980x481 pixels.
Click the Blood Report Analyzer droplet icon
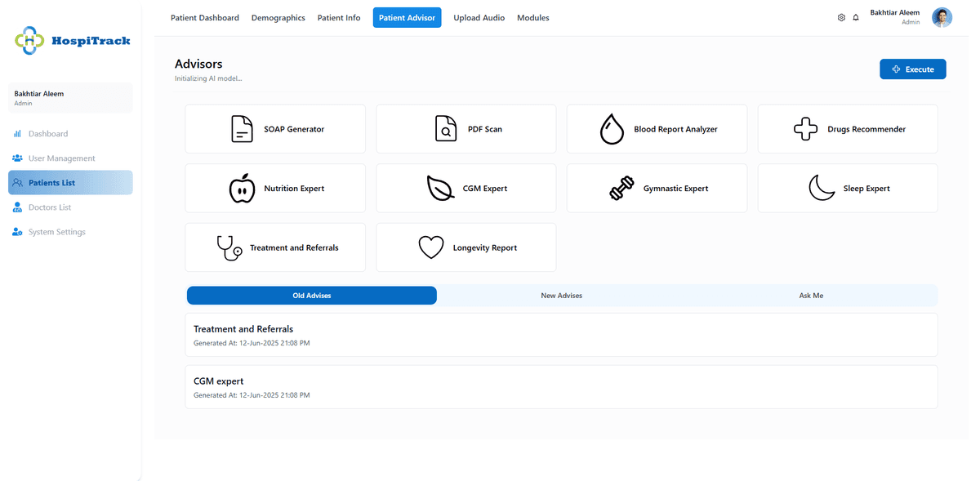click(x=612, y=129)
